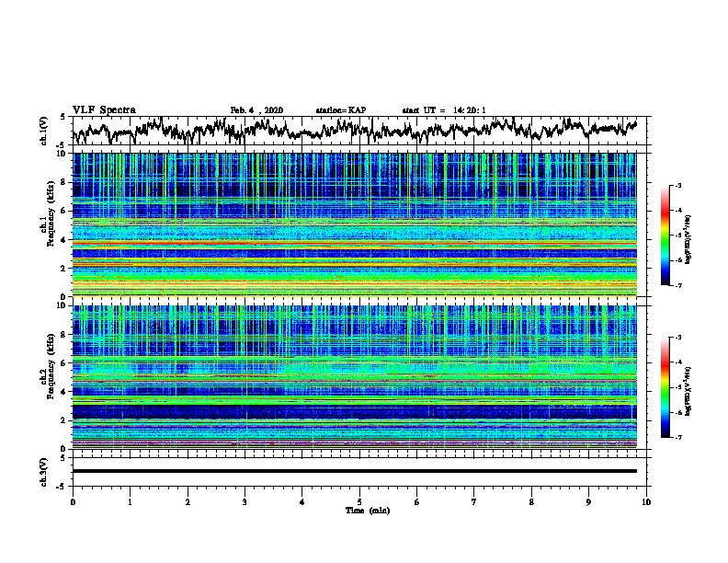Click the thick black ch.3 voltage line

click(x=355, y=471)
